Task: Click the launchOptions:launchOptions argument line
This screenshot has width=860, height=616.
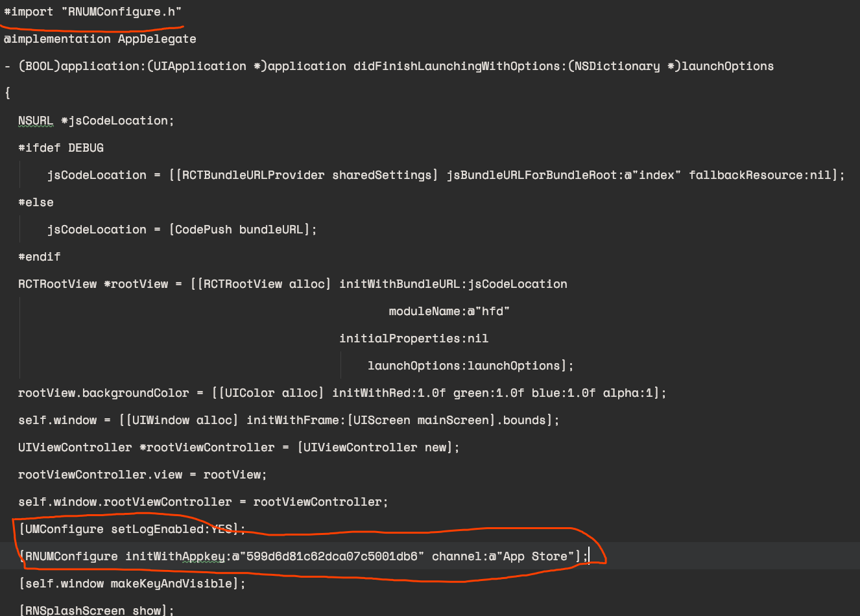Action: tap(470, 366)
